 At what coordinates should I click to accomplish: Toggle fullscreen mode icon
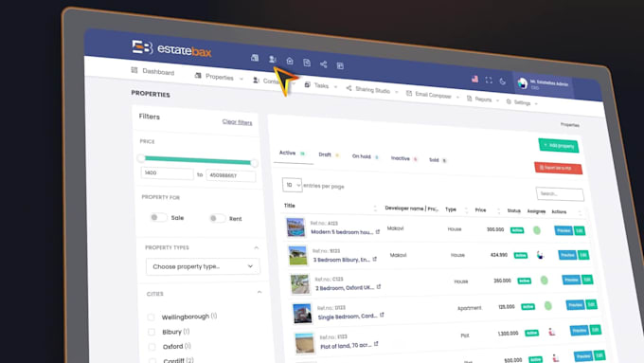click(x=489, y=81)
